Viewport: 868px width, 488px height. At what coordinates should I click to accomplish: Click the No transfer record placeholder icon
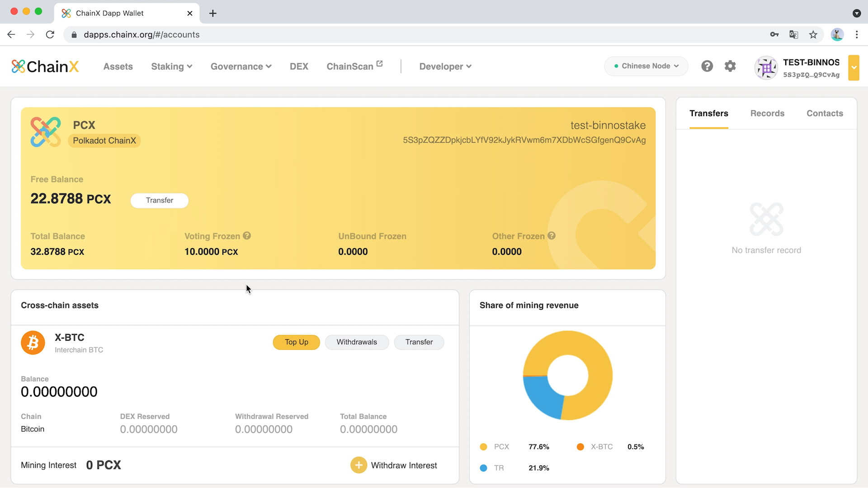(766, 219)
